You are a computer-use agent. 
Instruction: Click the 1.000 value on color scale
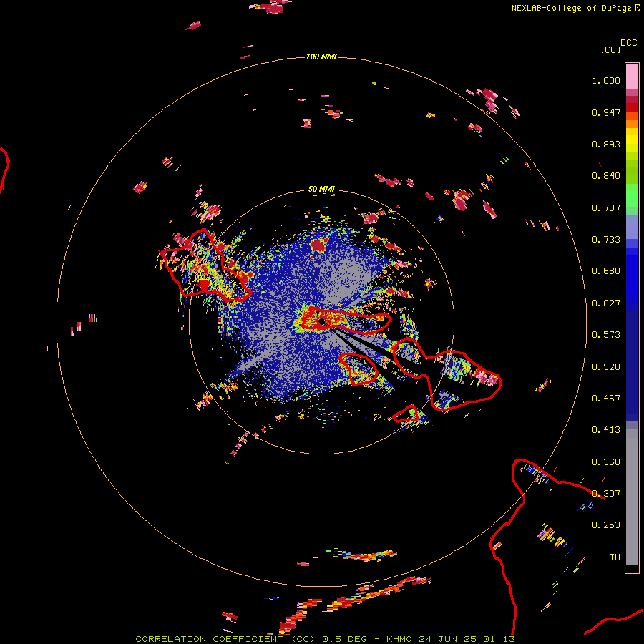pos(606,80)
